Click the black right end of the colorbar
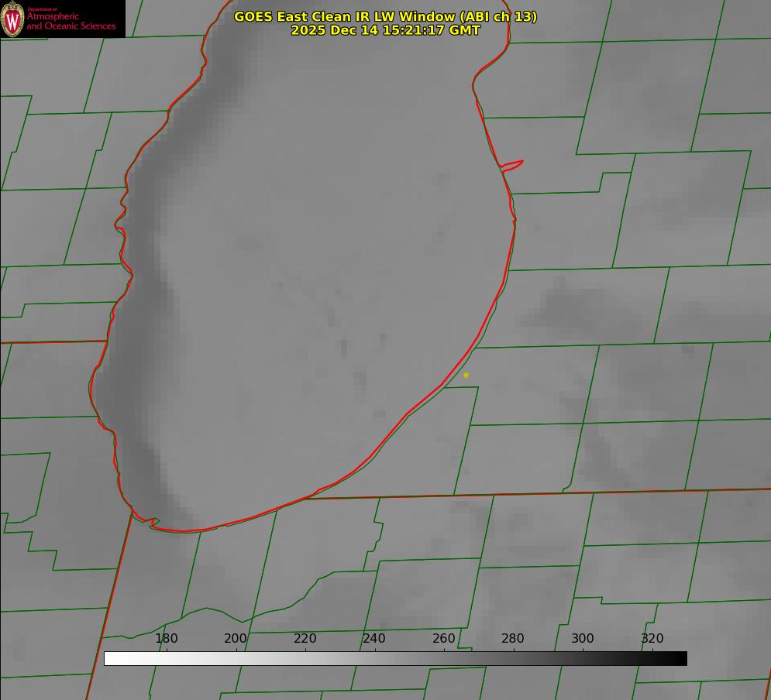The height and width of the screenshot is (700, 771). pyautogui.click(x=681, y=658)
